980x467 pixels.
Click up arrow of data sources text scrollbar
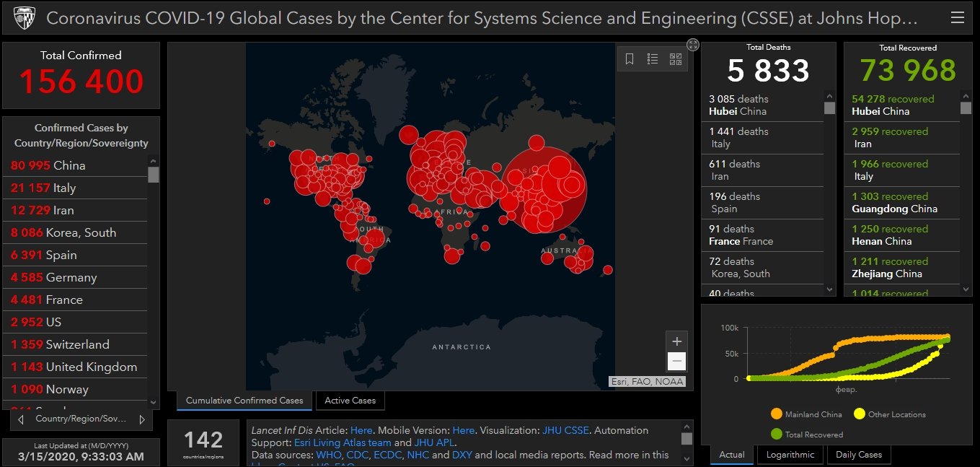(687, 427)
